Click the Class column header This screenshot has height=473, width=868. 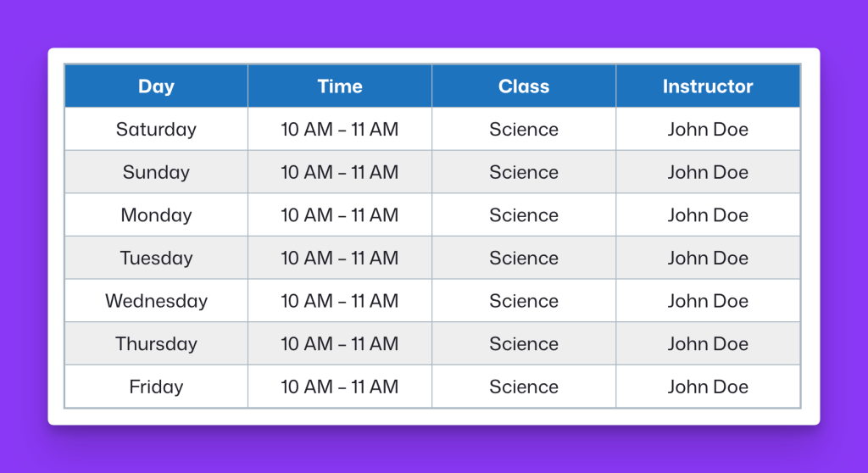pyautogui.click(x=524, y=86)
